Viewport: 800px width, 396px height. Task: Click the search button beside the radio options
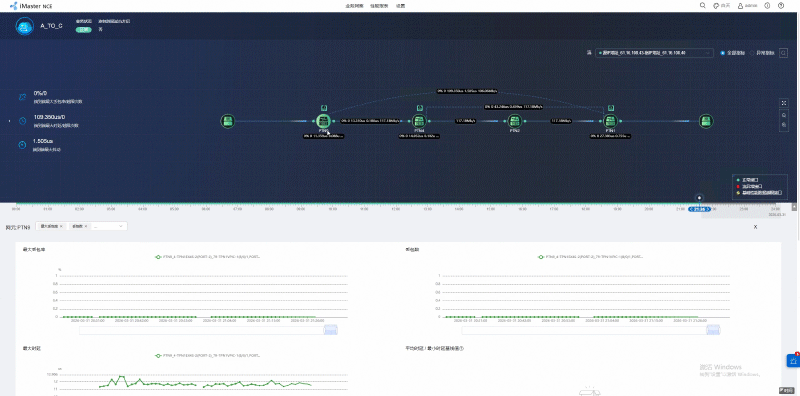(x=784, y=53)
